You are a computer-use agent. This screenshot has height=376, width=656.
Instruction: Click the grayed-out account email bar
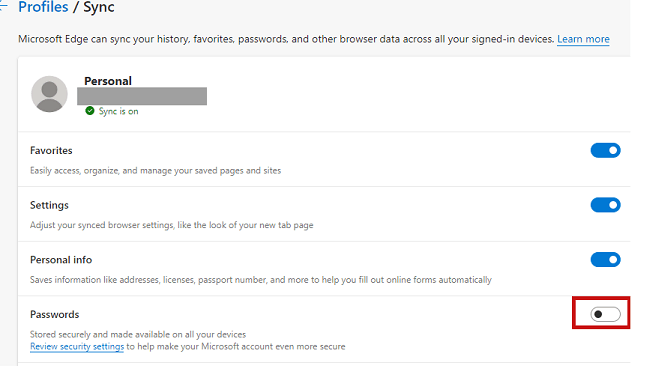tap(142, 96)
